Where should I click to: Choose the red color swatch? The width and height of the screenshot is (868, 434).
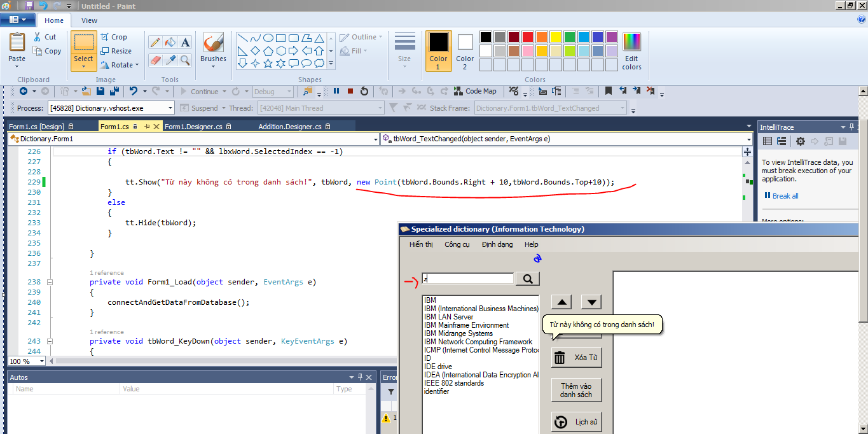pos(527,37)
